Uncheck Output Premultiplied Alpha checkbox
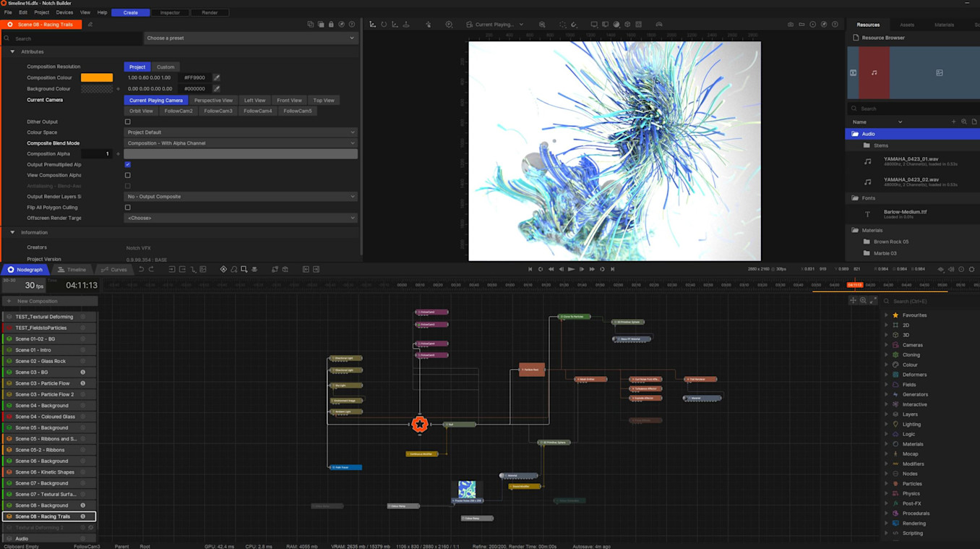 tap(128, 164)
